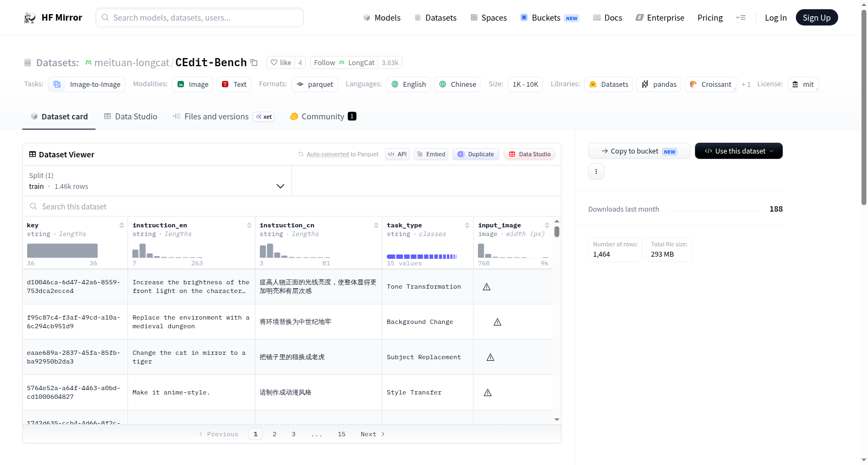Select the Chinese language tag
This screenshot has height=465, width=868.
tap(457, 84)
